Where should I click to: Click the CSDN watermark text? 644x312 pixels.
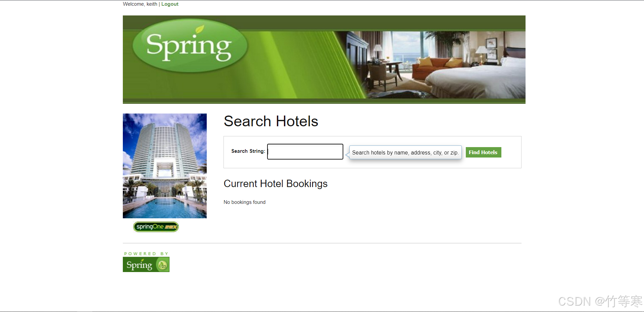[600, 301]
